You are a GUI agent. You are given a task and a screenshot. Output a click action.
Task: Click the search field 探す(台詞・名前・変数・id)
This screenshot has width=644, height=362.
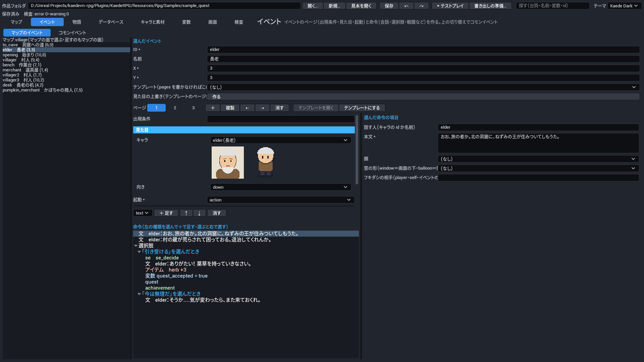[x=552, y=6]
